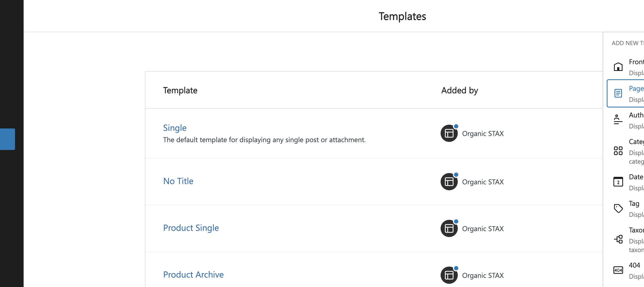Open the No Title template
The image size is (644, 287).
[178, 181]
